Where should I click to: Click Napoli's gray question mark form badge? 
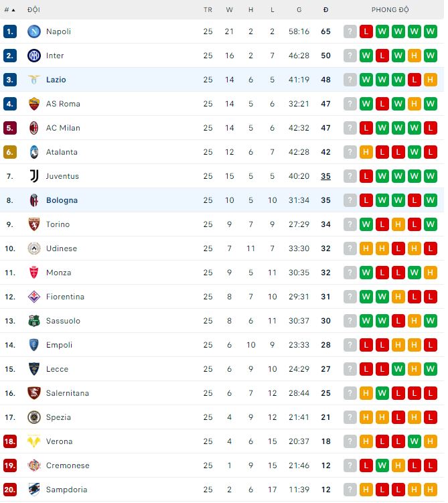pyautogui.click(x=350, y=31)
